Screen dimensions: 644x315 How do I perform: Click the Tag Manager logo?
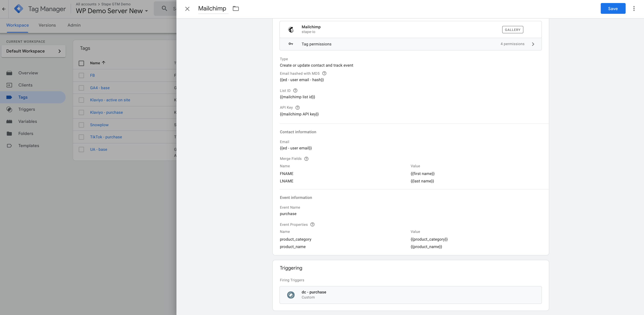19,9
